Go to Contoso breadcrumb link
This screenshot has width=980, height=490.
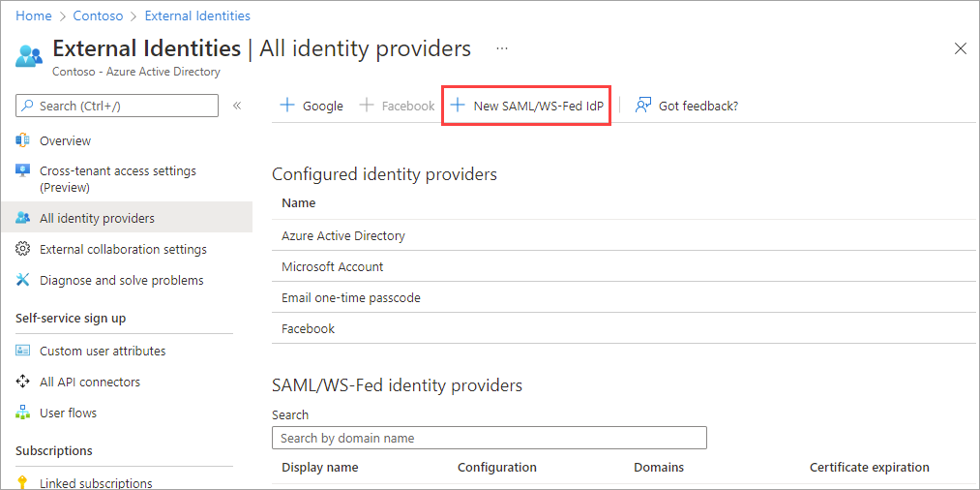point(98,15)
